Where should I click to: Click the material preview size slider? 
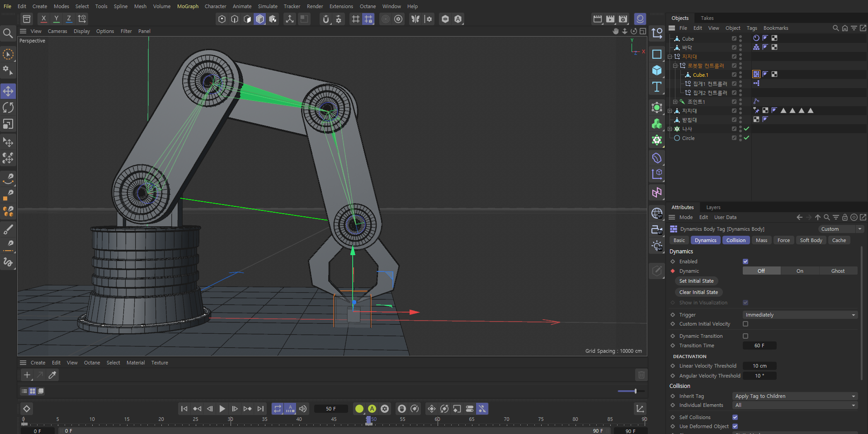631,391
